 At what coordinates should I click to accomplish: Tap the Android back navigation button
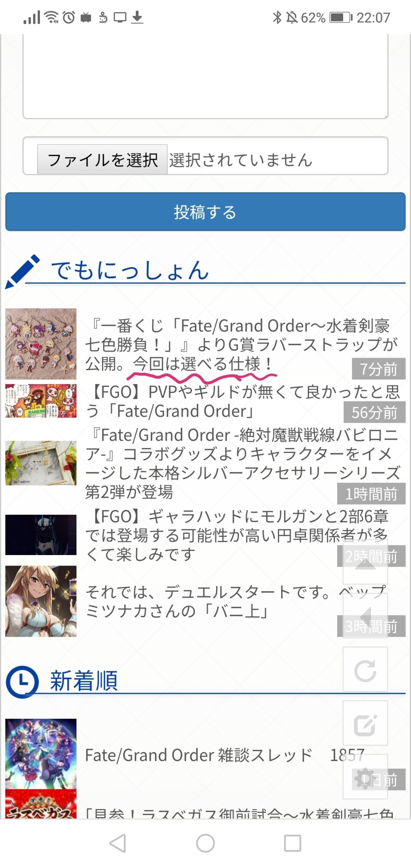point(118,843)
